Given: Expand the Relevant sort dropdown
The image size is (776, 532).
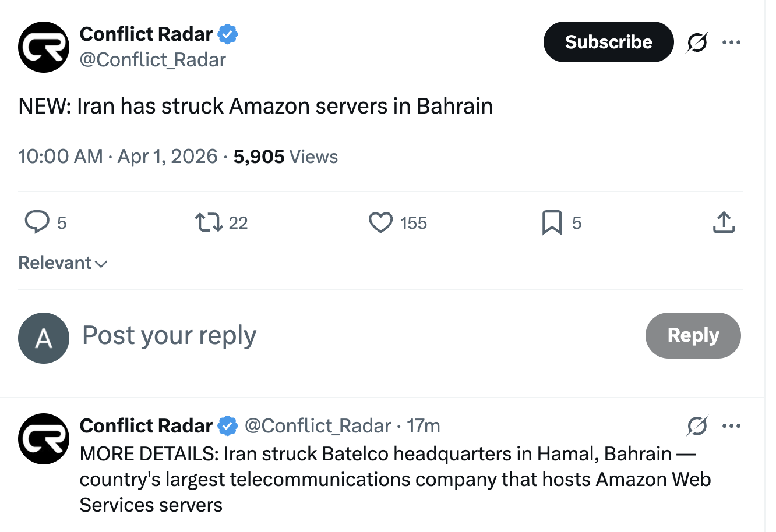Looking at the screenshot, I should pyautogui.click(x=63, y=263).
